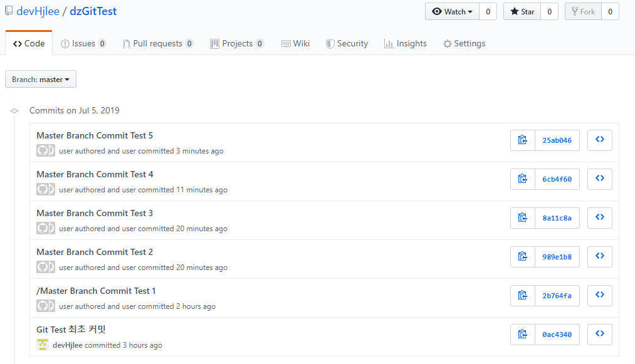Open the Branch: master dropdown

(41, 80)
